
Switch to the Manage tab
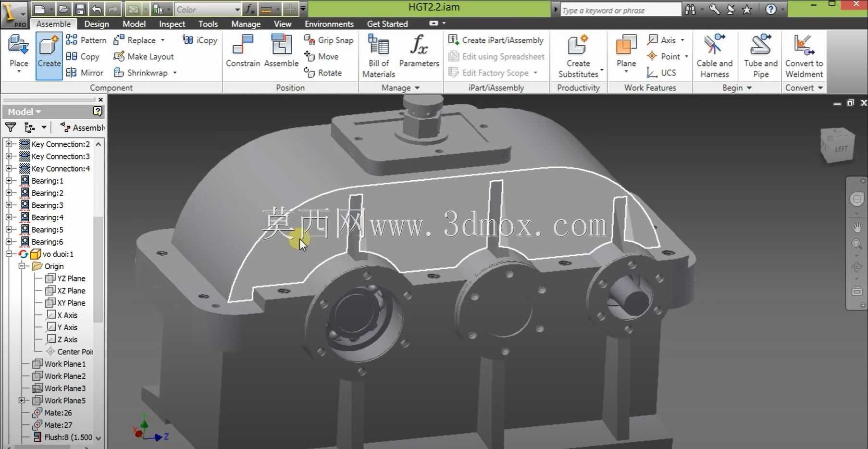(246, 24)
